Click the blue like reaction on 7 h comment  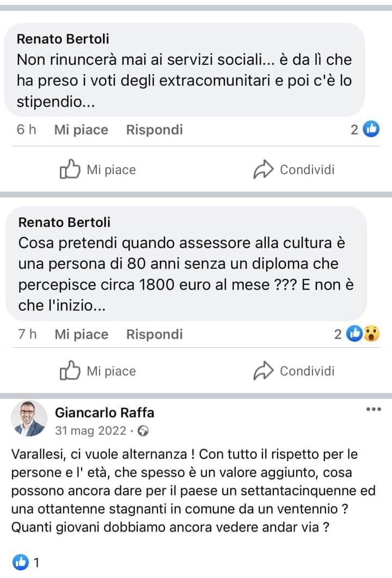(355, 334)
